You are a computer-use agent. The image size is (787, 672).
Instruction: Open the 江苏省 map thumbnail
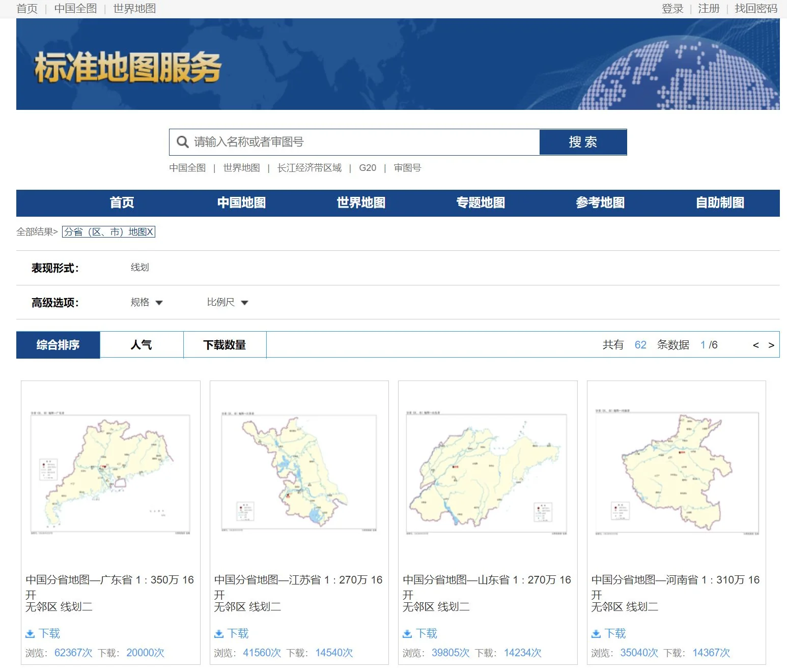(x=299, y=473)
